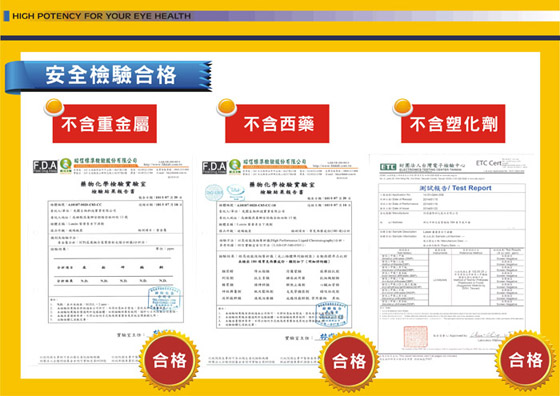Click the 不含塑化劑 red label
560x396 pixels.
coord(453,124)
